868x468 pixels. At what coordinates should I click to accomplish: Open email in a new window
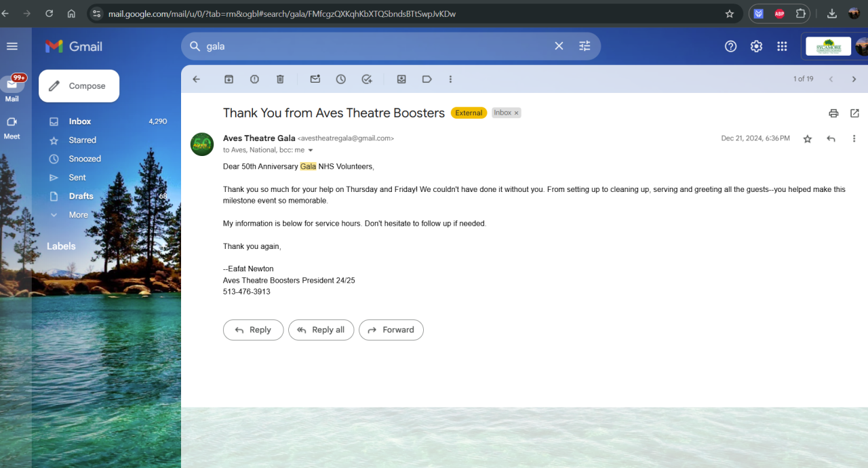click(x=854, y=113)
